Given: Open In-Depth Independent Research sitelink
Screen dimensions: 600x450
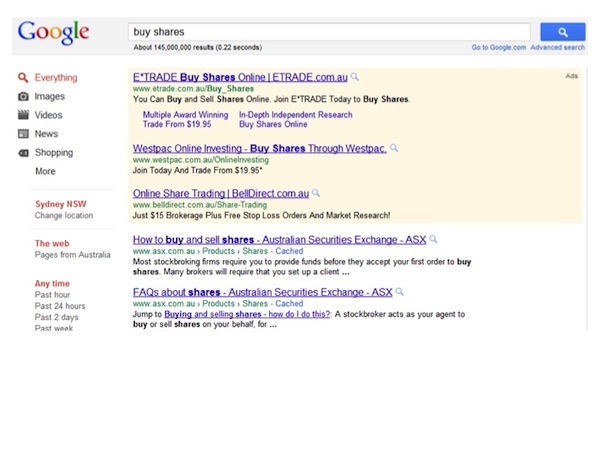Looking at the screenshot, I should pyautogui.click(x=296, y=115).
